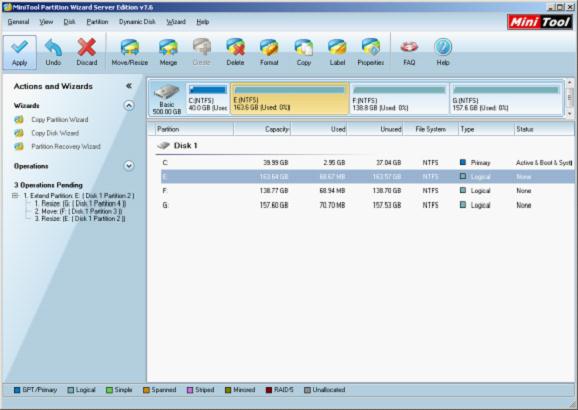Click disk map scrollbar up arrow
Image resolution: width=578 pixels, height=410 pixels.
570,83
